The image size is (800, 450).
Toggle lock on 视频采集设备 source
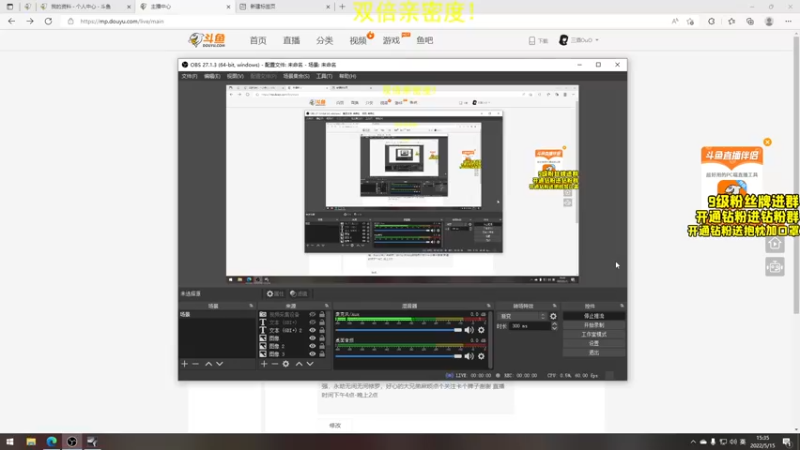coord(322,315)
